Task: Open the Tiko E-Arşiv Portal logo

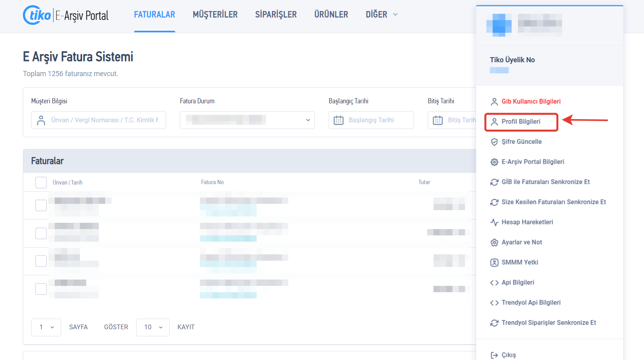Action: [66, 15]
